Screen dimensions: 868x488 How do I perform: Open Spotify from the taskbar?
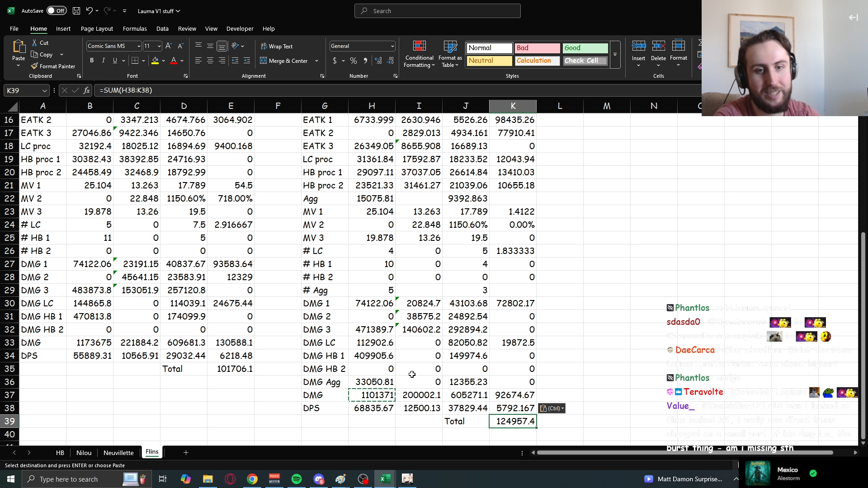[297, 479]
